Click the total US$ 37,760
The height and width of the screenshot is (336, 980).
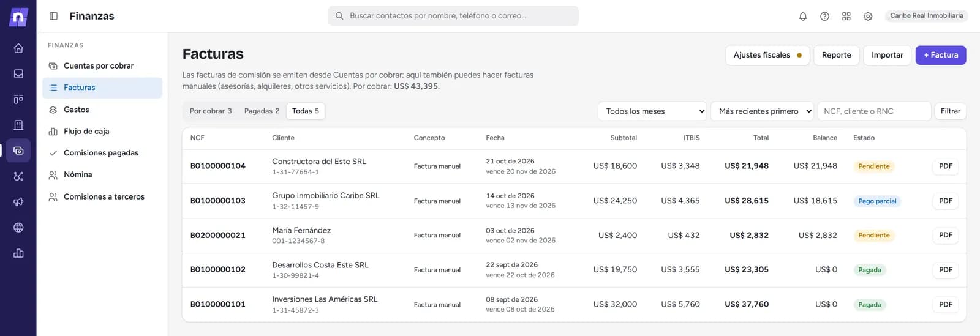(746, 304)
